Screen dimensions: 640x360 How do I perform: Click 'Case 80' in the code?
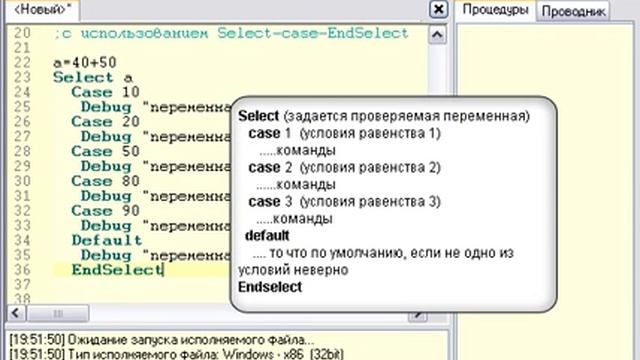point(106,181)
